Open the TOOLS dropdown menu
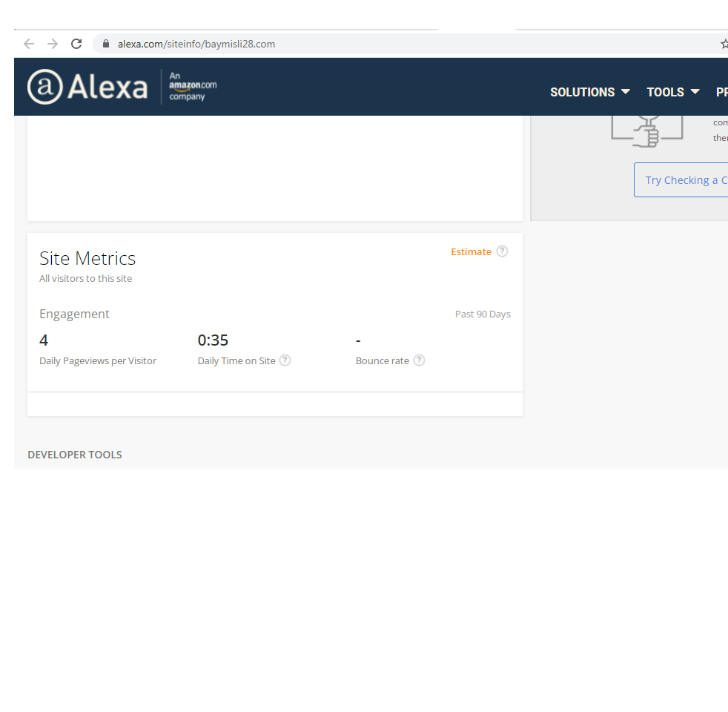Image resolution: width=728 pixels, height=712 pixels. click(x=672, y=92)
